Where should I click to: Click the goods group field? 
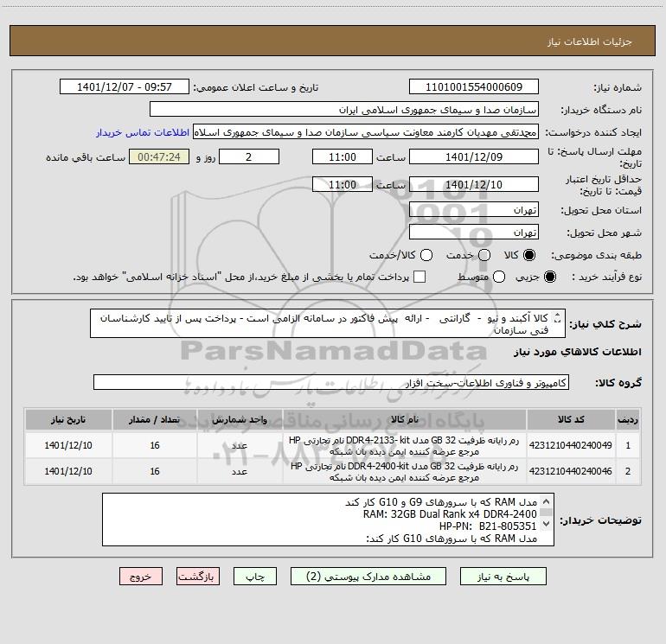(331, 382)
